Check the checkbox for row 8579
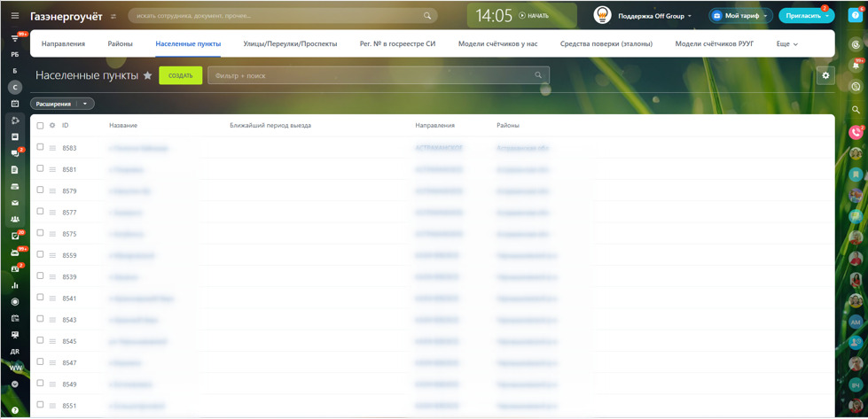This screenshot has width=868, height=419. point(40,190)
